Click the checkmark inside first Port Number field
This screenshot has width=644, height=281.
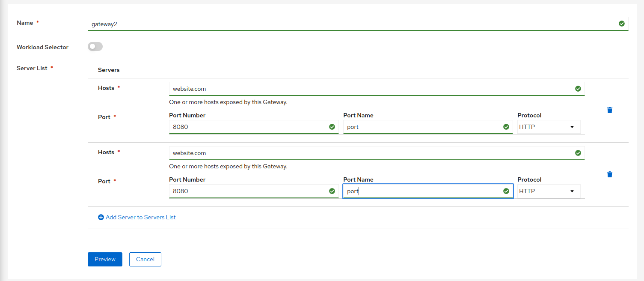(332, 127)
